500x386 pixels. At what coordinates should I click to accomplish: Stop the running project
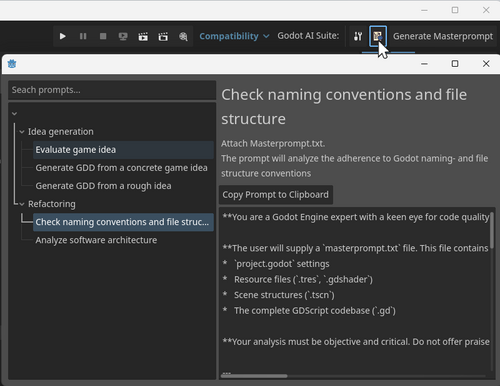tap(103, 36)
